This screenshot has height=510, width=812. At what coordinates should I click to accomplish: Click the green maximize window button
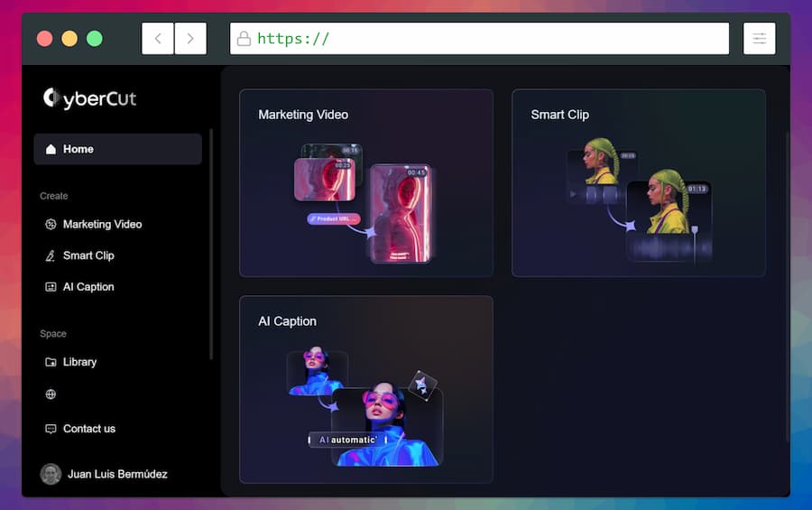tap(94, 38)
